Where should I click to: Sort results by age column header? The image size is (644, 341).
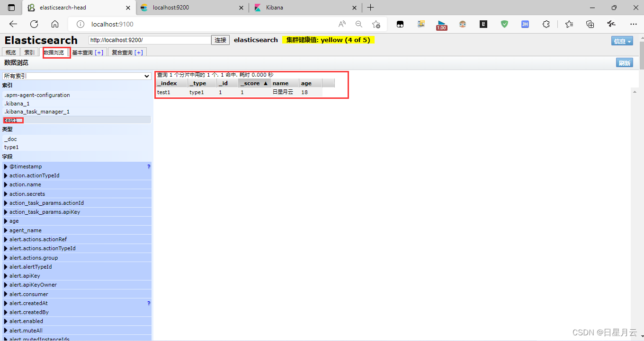(x=311, y=83)
